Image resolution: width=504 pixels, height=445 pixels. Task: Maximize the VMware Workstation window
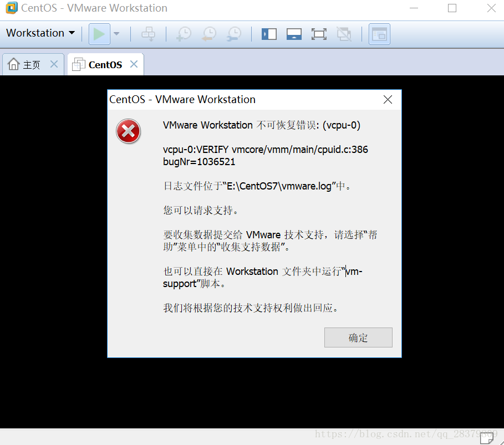[x=452, y=8]
